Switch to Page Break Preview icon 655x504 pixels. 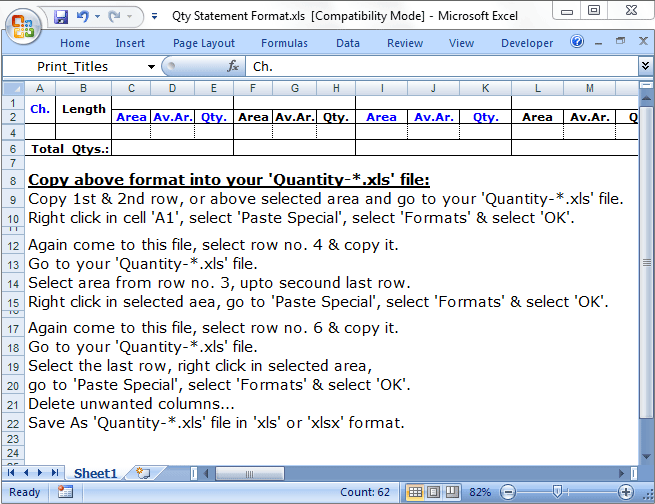click(x=452, y=492)
